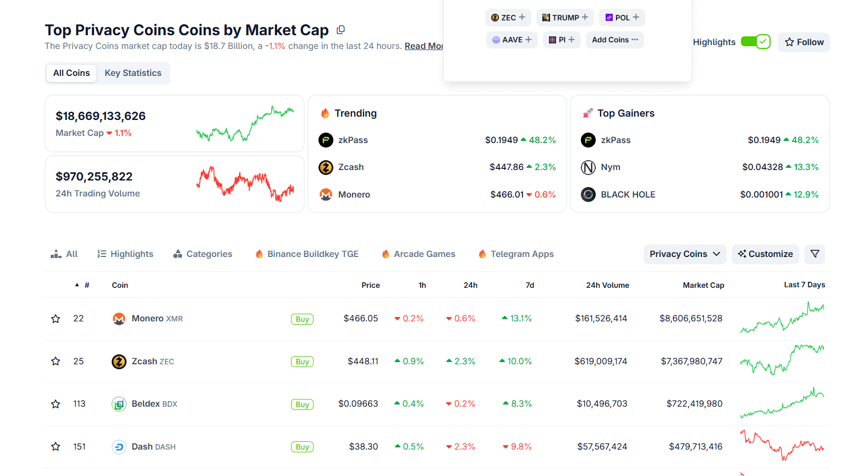Open the table filter icon
Viewport: 868px width, 476px height.
point(815,254)
